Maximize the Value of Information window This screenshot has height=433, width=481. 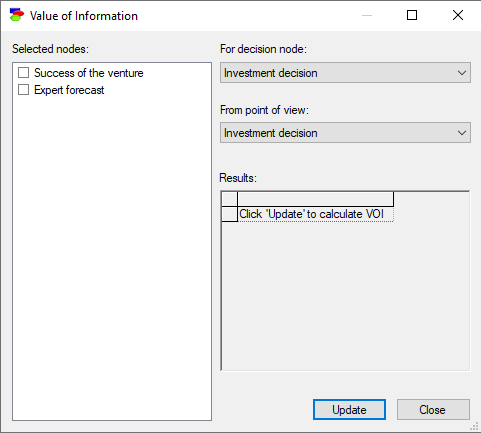point(412,15)
